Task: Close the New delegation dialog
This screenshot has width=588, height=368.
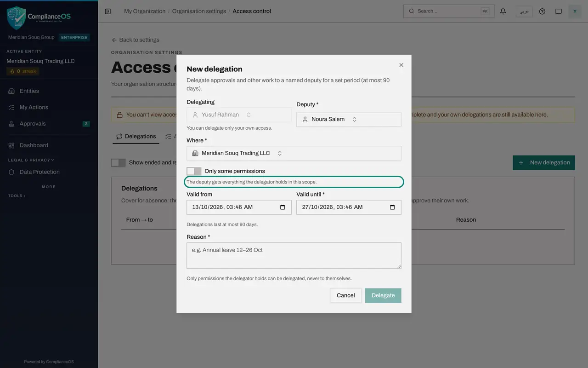Action: [401, 65]
